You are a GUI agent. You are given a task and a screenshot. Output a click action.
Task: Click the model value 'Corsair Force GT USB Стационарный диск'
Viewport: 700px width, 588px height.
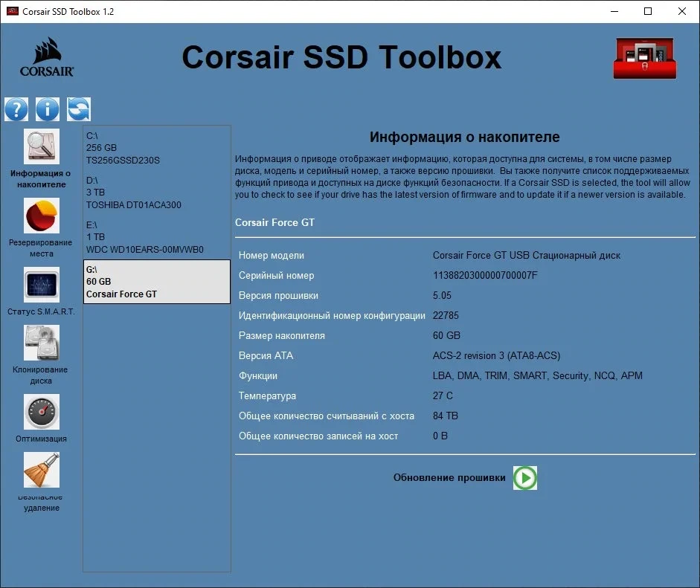coord(527,255)
